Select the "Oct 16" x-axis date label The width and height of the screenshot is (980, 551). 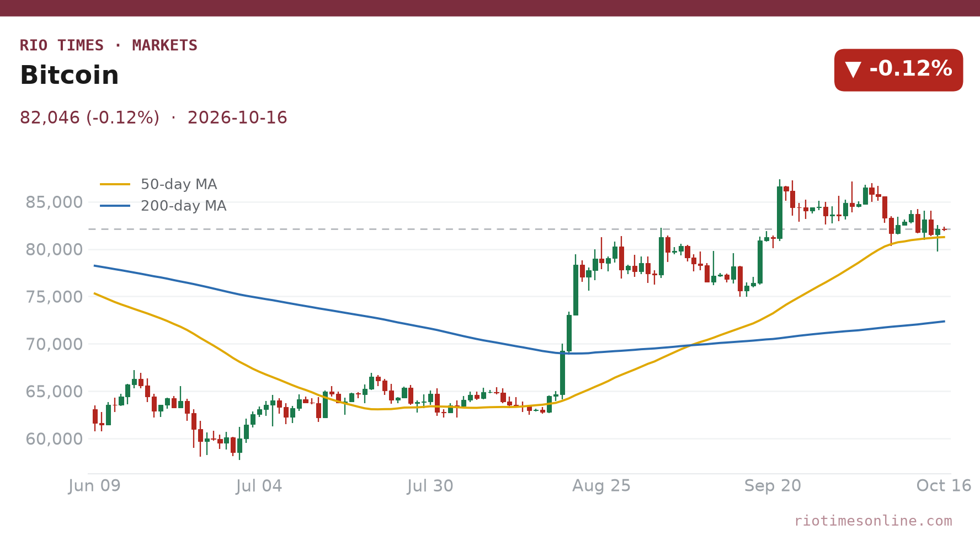(x=944, y=486)
